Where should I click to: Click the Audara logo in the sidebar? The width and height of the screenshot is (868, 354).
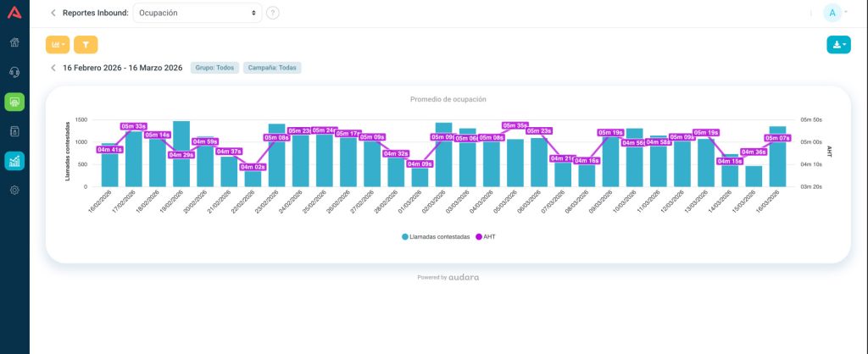tap(14, 13)
